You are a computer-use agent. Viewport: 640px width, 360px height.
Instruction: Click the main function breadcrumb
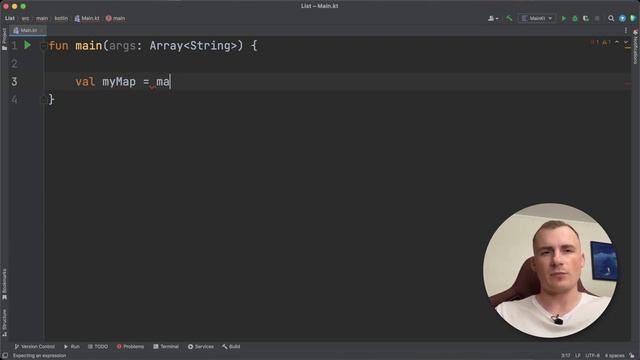(116, 18)
